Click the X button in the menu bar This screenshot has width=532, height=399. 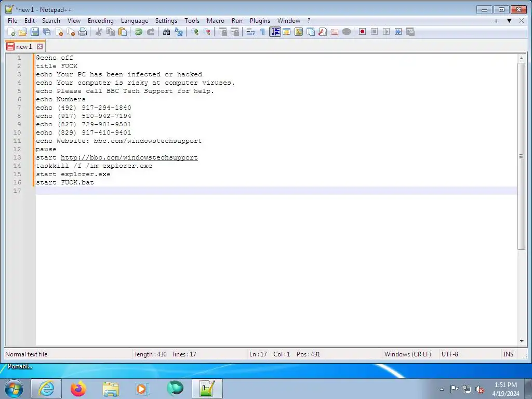click(x=522, y=21)
